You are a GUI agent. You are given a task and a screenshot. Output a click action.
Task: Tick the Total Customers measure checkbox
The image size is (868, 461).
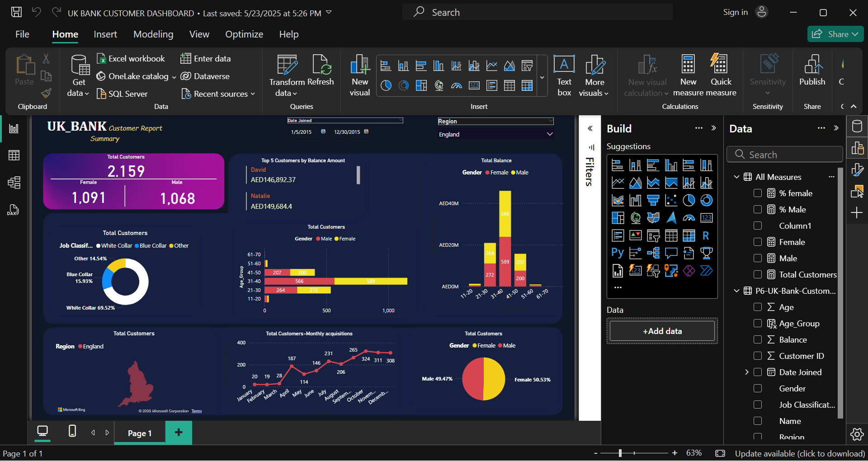(x=758, y=274)
